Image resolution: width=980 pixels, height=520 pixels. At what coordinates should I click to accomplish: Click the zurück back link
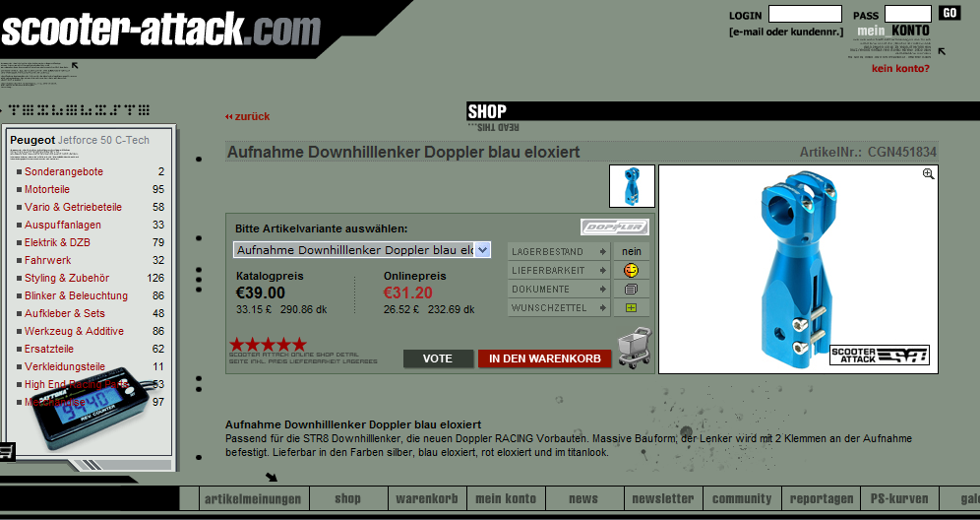point(248,116)
